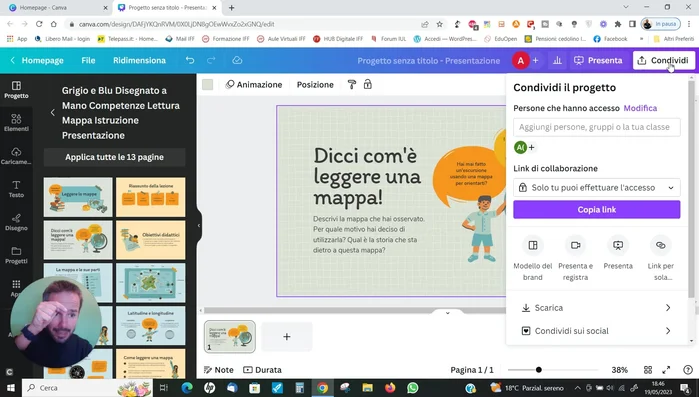Click the Presenta button in header

[x=598, y=60]
